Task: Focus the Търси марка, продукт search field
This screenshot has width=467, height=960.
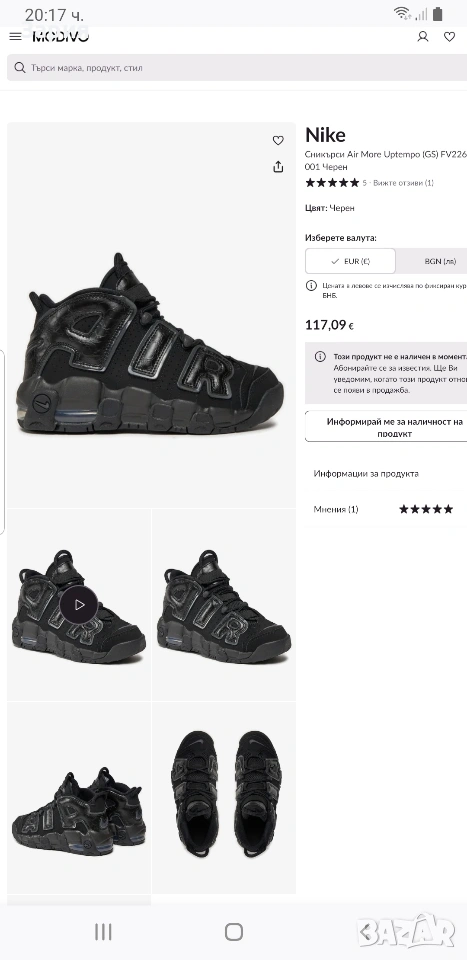Action: [x=237, y=67]
